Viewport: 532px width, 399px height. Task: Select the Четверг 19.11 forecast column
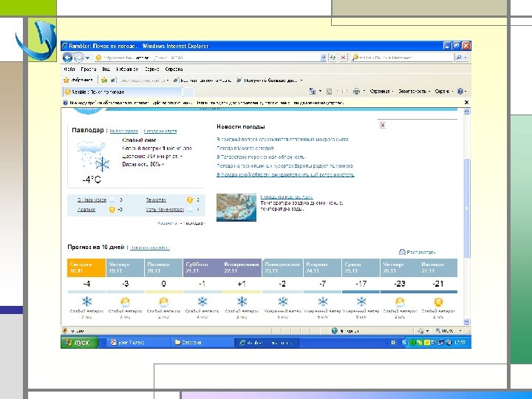click(x=125, y=267)
